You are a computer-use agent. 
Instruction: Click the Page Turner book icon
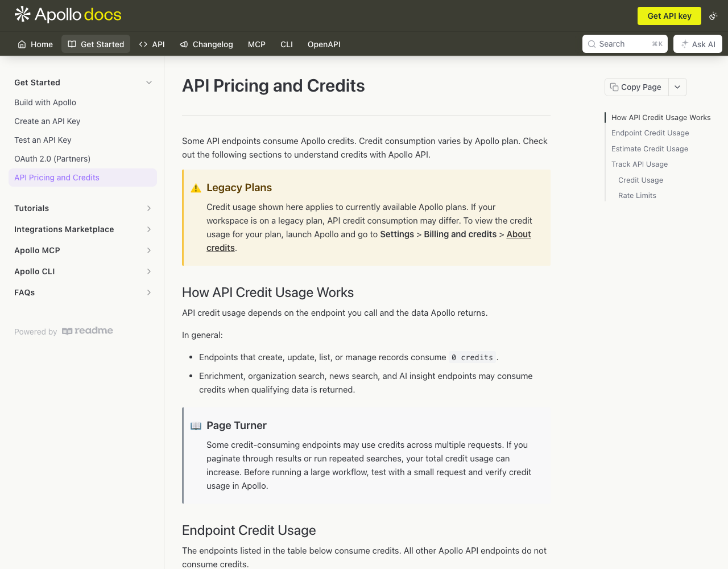click(196, 426)
